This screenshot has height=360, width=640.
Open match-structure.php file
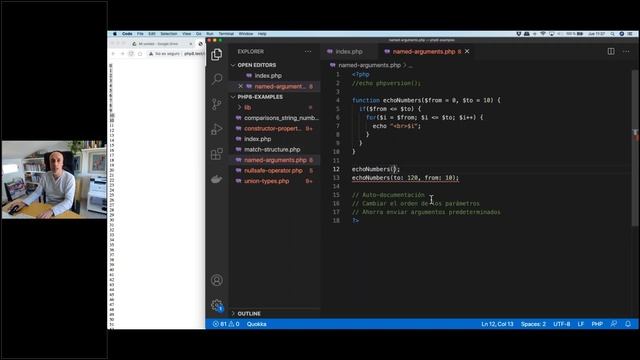tap(272, 150)
